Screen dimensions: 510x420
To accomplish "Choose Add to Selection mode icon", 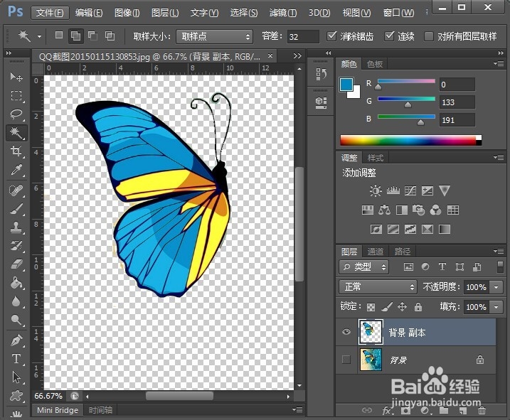I will (75, 36).
